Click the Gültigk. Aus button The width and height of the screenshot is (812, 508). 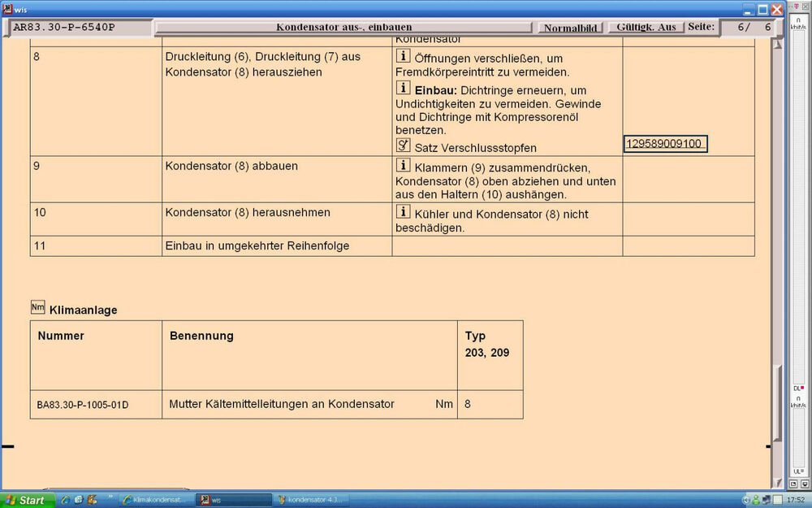point(646,28)
